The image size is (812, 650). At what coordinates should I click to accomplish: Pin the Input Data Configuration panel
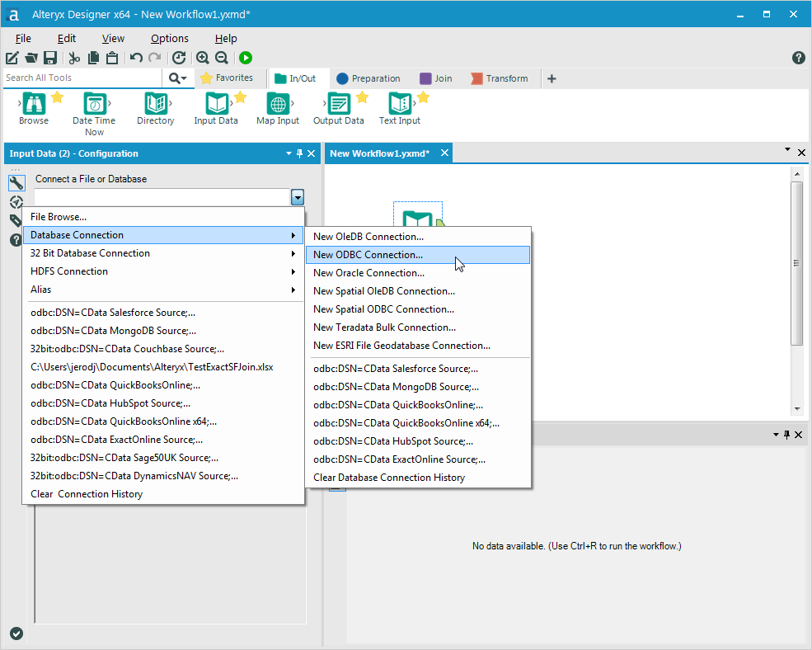299,153
